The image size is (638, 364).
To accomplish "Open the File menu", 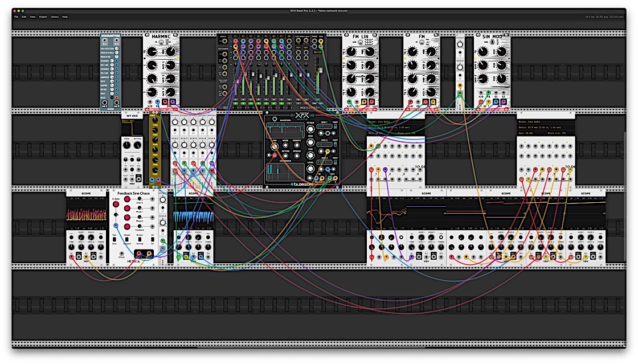I will coord(17,17).
